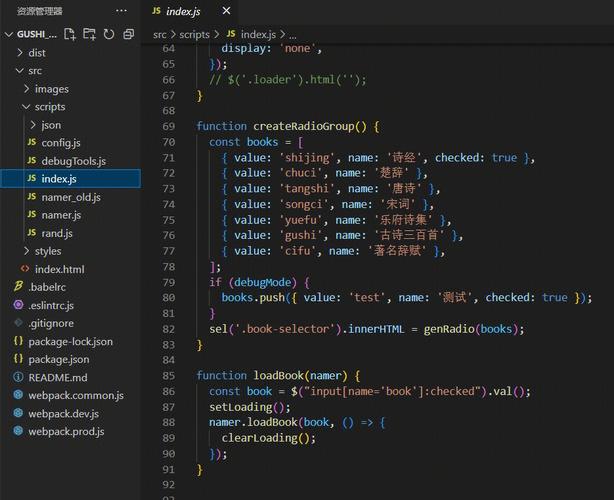Open debugTools.js from the file tree

(74, 161)
